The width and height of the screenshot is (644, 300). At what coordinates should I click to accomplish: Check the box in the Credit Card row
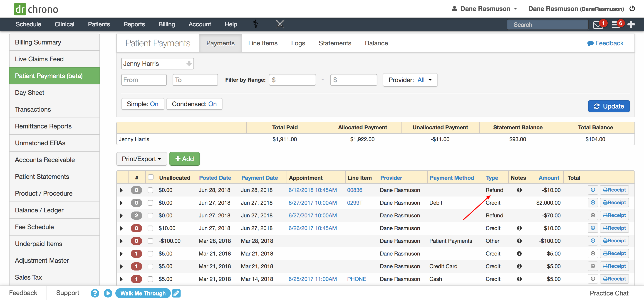point(150,266)
